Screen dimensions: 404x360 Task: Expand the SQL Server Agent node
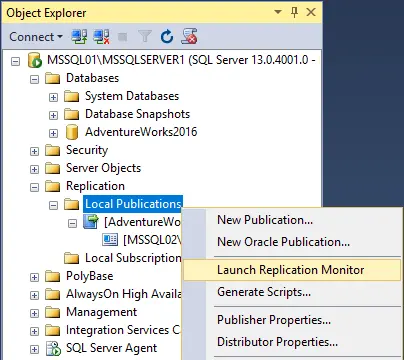tap(34, 349)
